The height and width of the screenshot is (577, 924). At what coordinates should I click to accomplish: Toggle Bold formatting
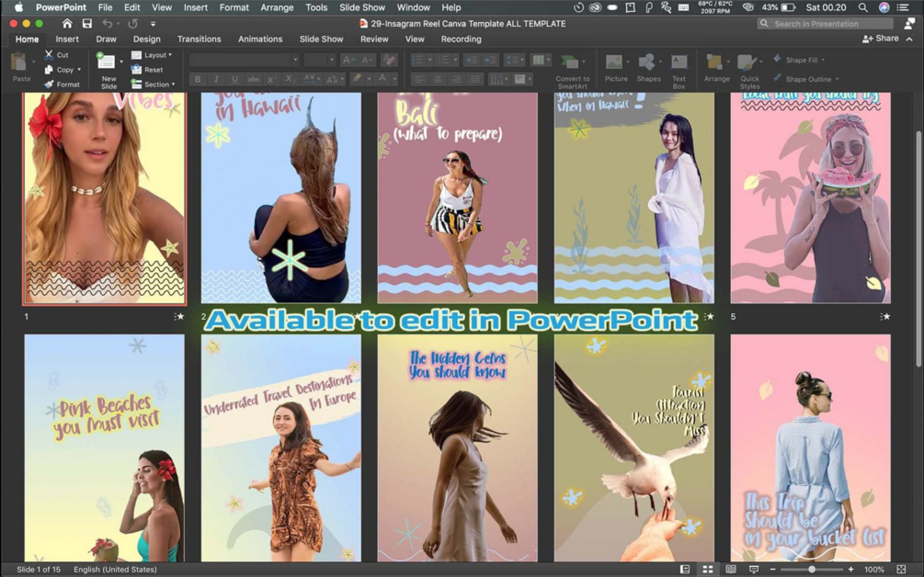(198, 79)
